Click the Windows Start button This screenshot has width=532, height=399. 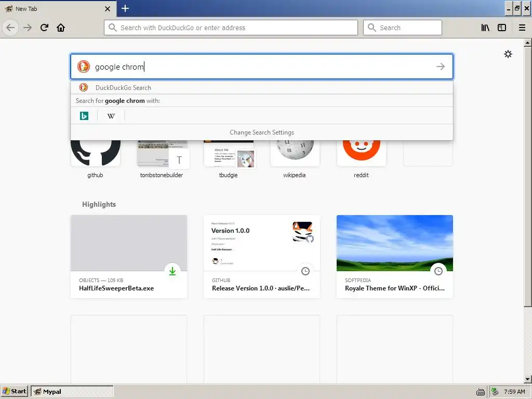pos(14,392)
